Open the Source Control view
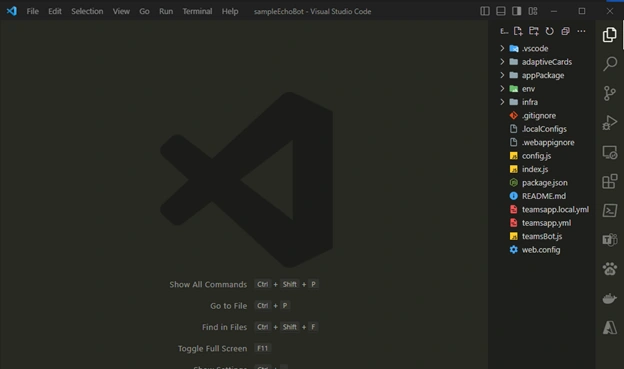The height and width of the screenshot is (369, 624). point(609,93)
